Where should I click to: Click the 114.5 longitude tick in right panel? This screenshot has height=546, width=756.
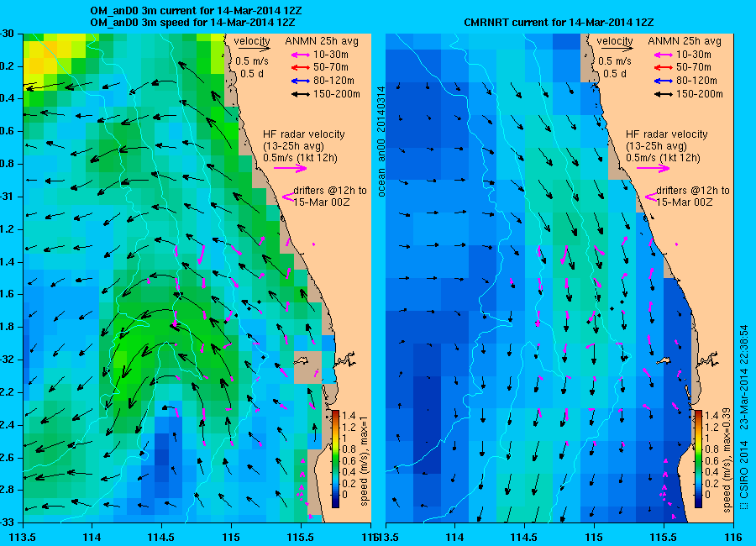tap(523, 538)
